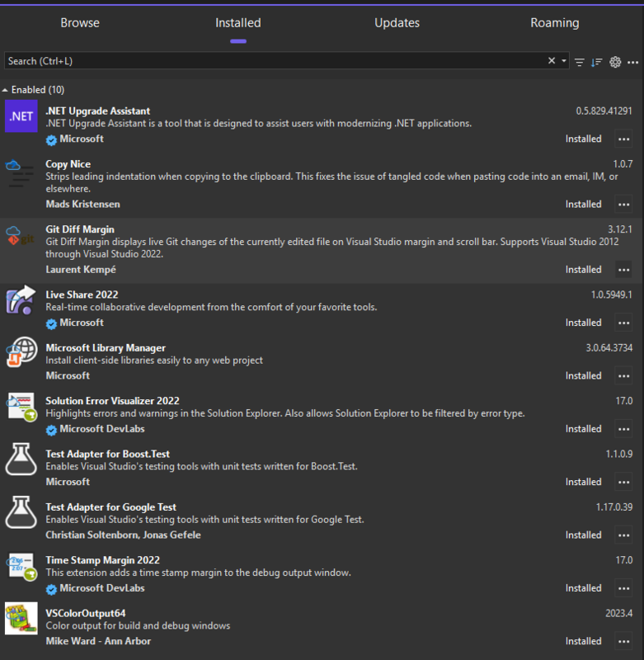The height and width of the screenshot is (660, 644).
Task: Switch to the Browse tab
Action: coord(80,23)
